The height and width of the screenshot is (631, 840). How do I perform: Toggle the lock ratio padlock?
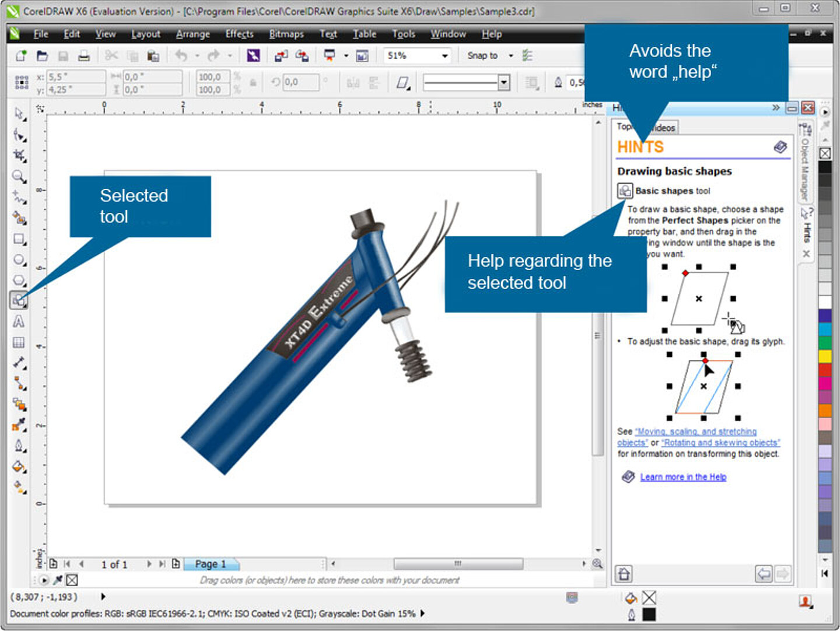[x=253, y=83]
